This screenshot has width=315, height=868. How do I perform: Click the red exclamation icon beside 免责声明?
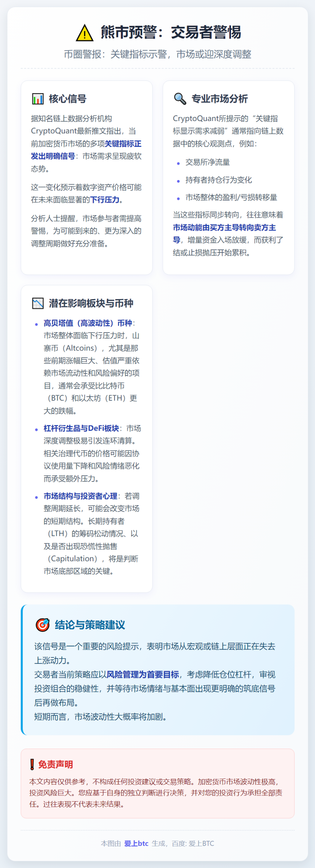click(x=32, y=764)
